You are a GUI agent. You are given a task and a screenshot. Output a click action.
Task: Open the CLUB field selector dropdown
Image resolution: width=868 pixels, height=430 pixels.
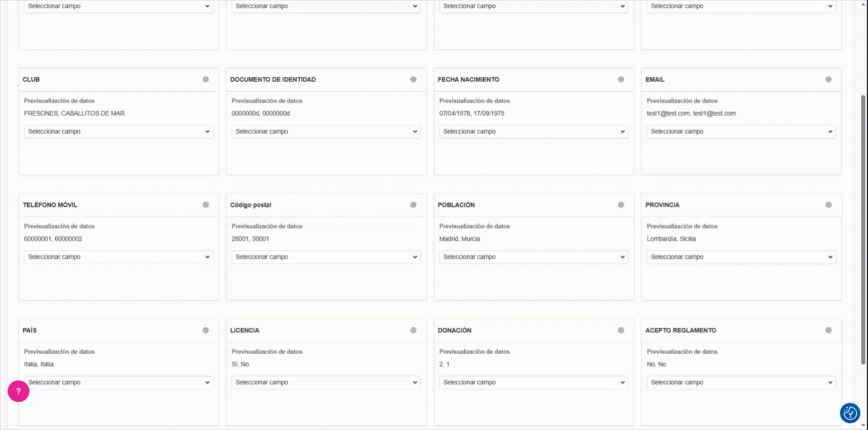point(118,131)
